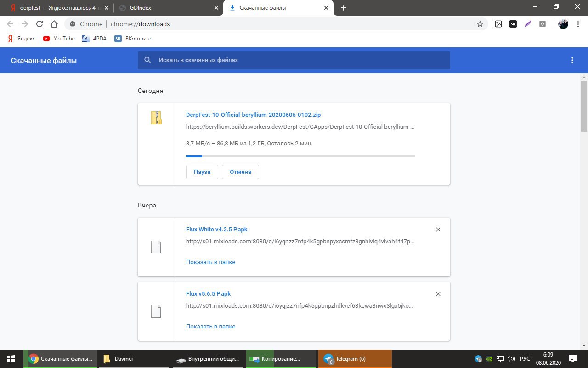
Task: Open the network tray icon
Action: (500, 359)
